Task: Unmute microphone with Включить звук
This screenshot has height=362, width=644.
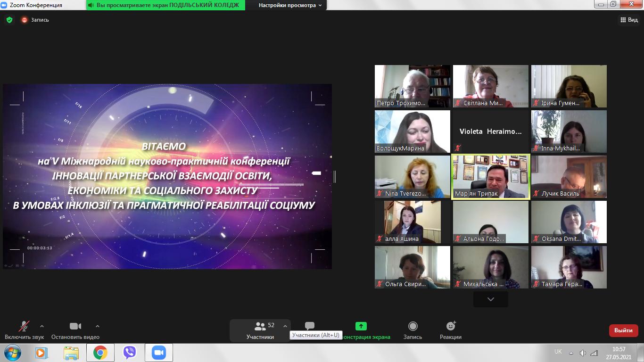Action: pyautogui.click(x=24, y=326)
